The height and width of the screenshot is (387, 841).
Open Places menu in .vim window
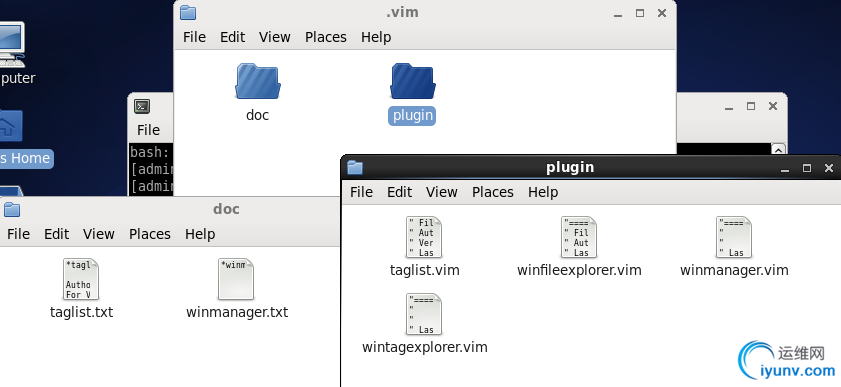pyautogui.click(x=326, y=37)
